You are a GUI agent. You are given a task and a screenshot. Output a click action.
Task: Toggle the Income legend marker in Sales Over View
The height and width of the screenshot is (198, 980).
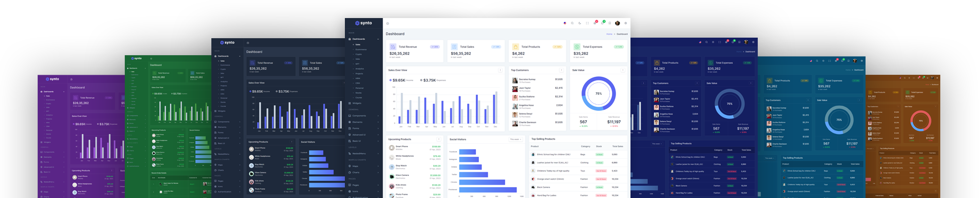390,80
